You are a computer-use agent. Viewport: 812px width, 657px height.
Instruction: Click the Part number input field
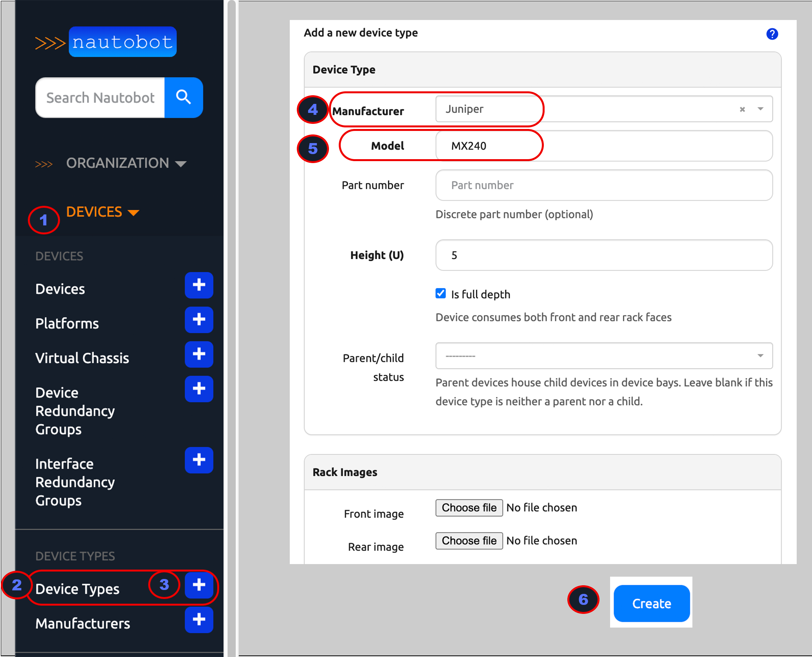603,186
